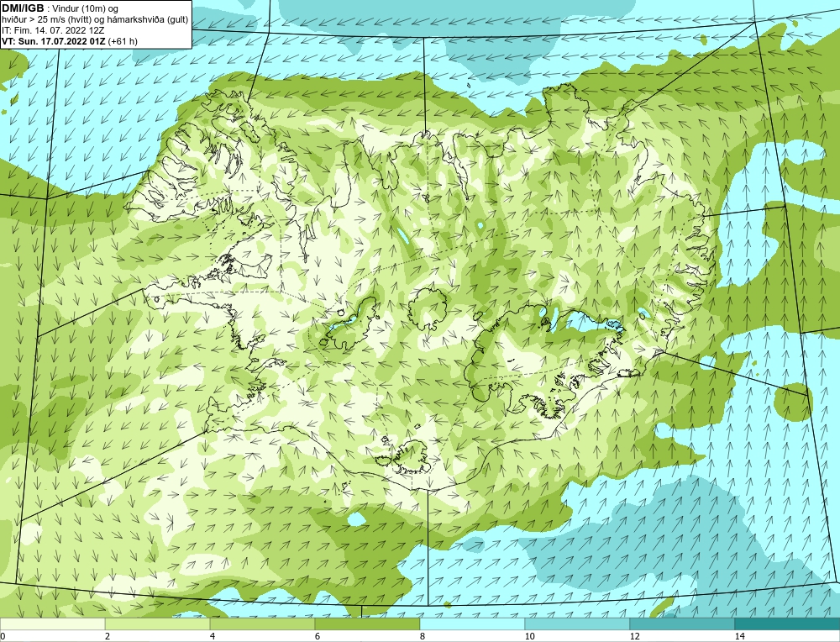
Task: Click the legend value label 10
Action: (530, 636)
